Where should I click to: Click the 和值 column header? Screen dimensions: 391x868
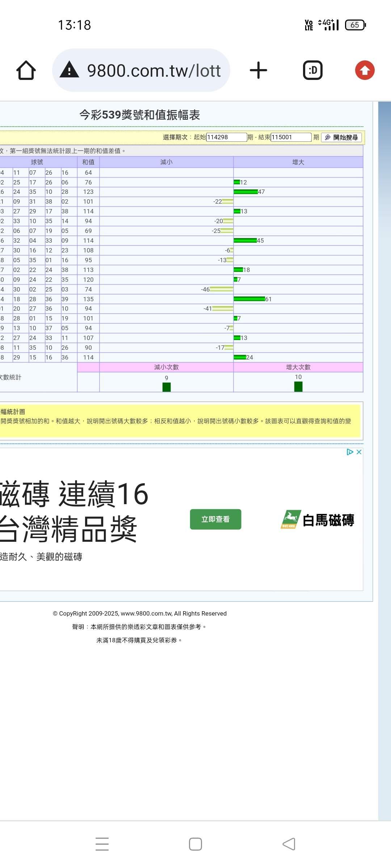tap(88, 162)
